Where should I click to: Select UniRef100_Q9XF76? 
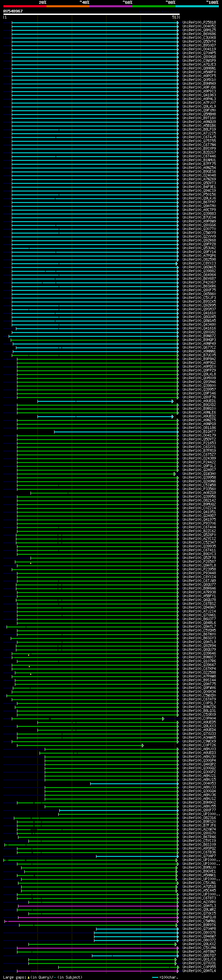pyautogui.click(x=199, y=397)
